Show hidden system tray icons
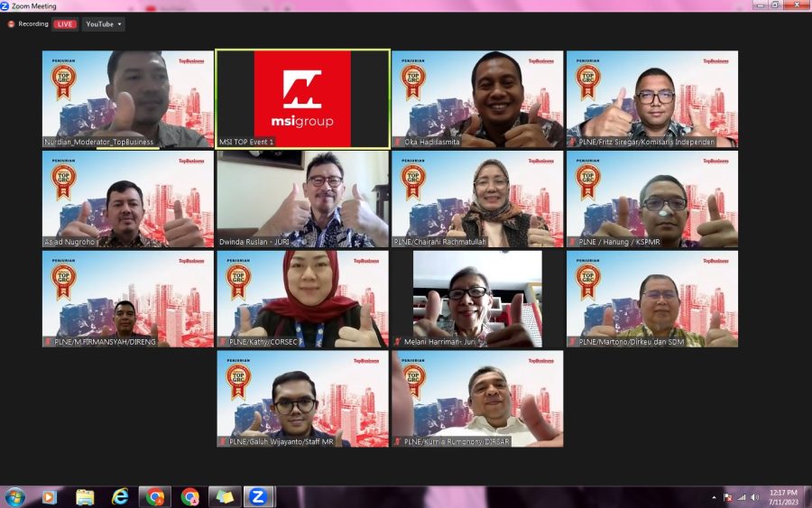Viewport: 812px width, 508px height. click(x=714, y=497)
